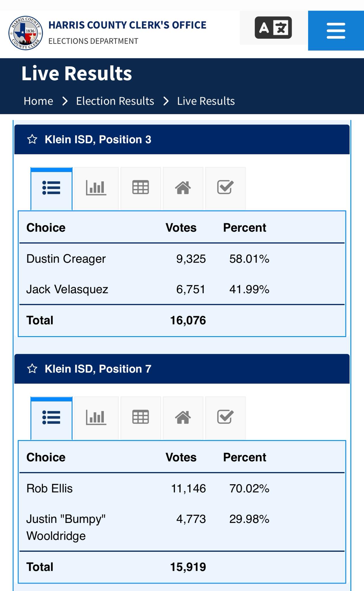This screenshot has height=591, width=364.
Task: Open the checkmark tab for Position 7
Action: (225, 418)
